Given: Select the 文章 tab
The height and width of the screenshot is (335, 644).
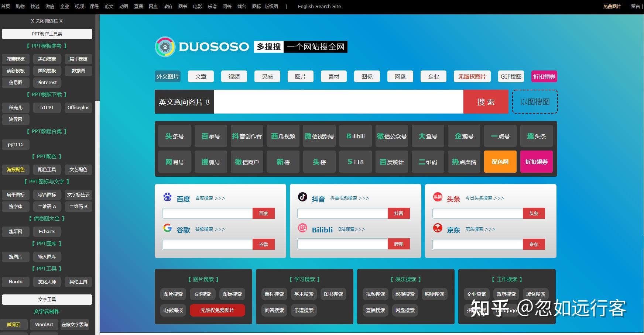Looking at the screenshot, I should point(201,76).
